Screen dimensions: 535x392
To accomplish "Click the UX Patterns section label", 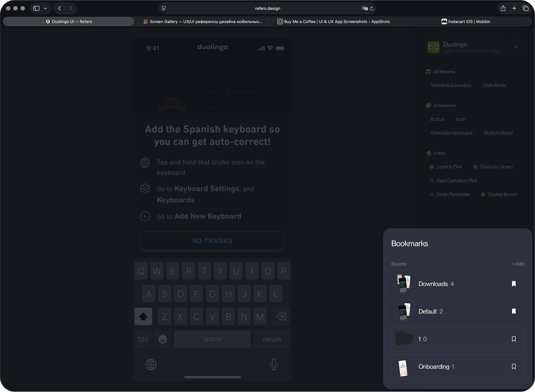I will [x=444, y=72].
